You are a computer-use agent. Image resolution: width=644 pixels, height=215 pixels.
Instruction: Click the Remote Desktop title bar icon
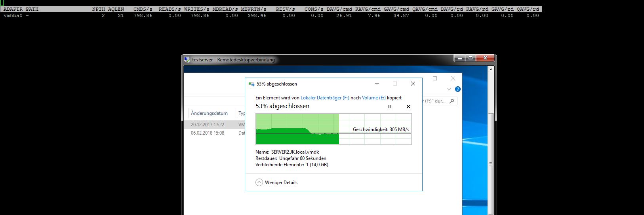click(187, 60)
